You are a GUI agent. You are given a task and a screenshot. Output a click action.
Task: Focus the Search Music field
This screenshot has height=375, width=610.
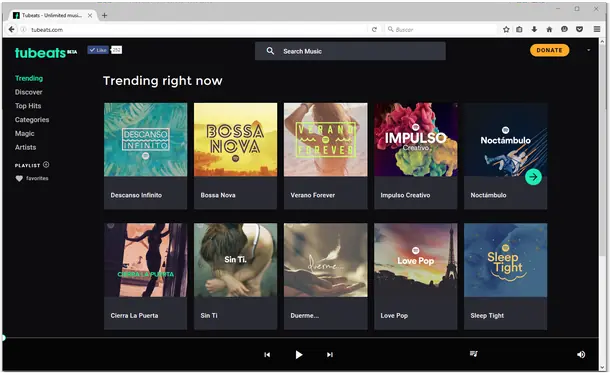tap(350, 51)
